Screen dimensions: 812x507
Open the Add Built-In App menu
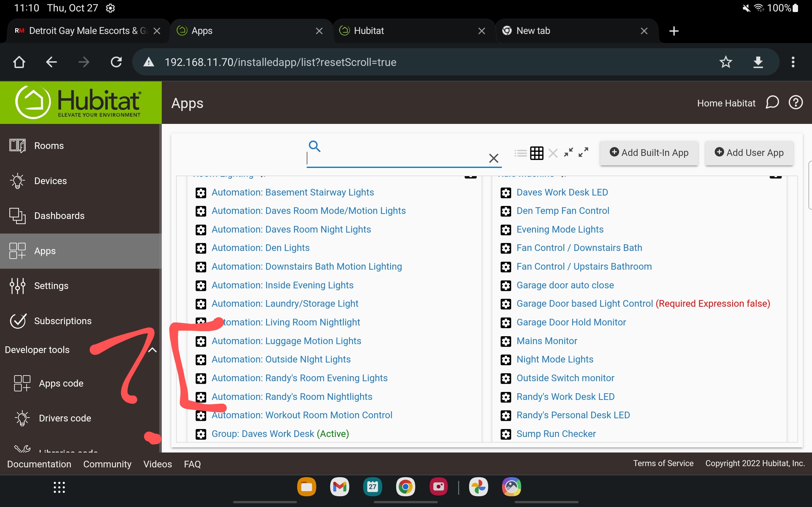point(648,153)
